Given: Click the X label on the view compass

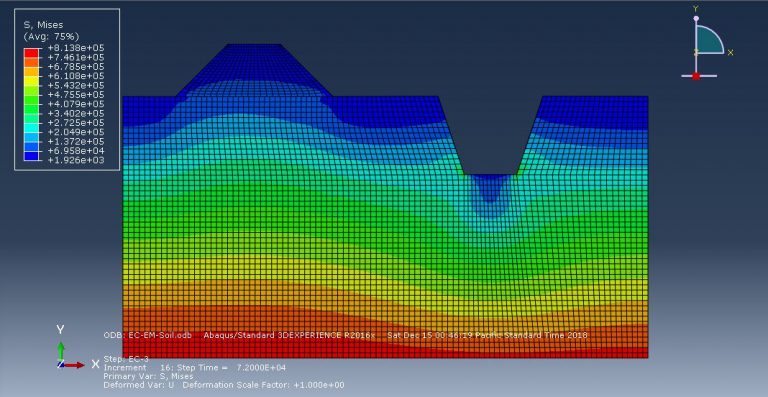Looking at the screenshot, I should click(730, 52).
